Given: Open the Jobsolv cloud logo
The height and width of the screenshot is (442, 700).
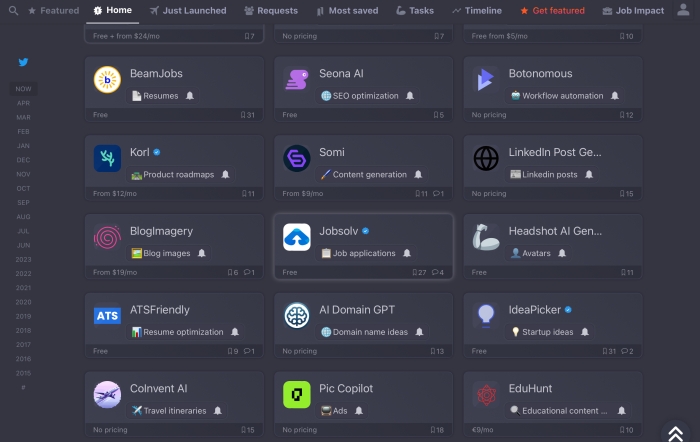Looking at the screenshot, I should coord(296,237).
